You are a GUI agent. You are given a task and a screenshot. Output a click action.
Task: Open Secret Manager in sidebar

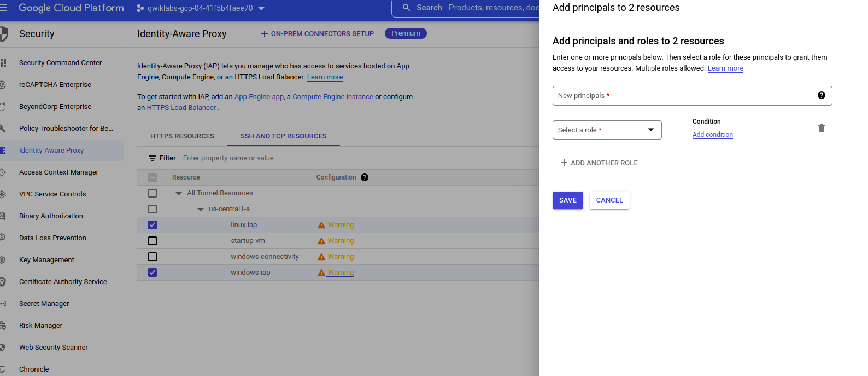[44, 304]
